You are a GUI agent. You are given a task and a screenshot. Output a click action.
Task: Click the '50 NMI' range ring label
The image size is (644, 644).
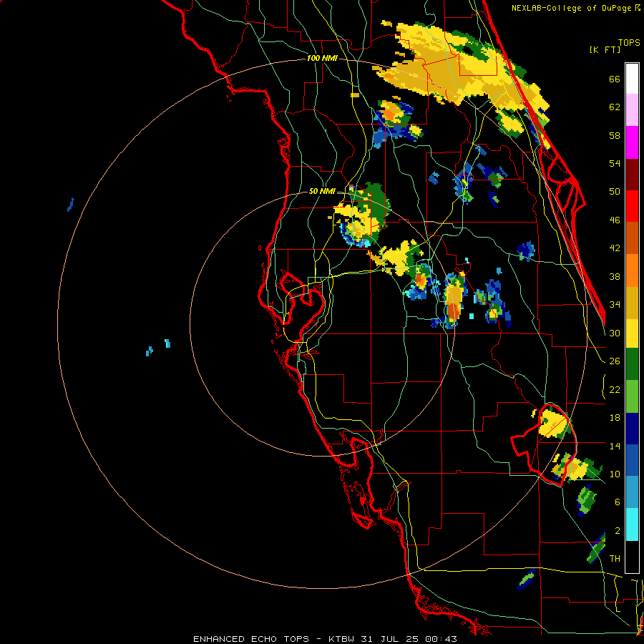point(322,191)
